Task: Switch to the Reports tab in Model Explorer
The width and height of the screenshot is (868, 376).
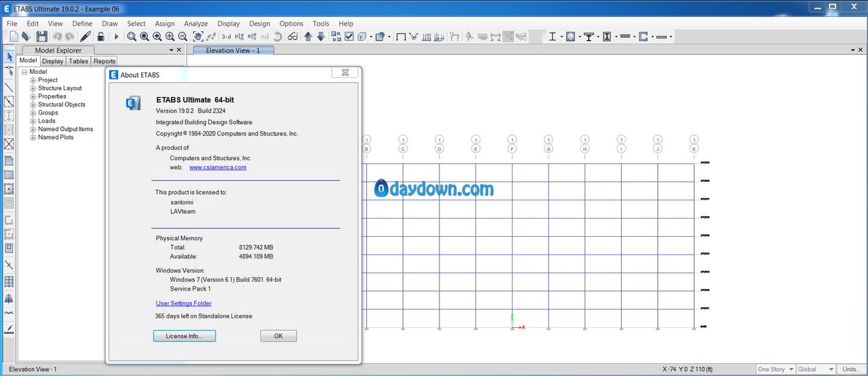Action: 104,61
